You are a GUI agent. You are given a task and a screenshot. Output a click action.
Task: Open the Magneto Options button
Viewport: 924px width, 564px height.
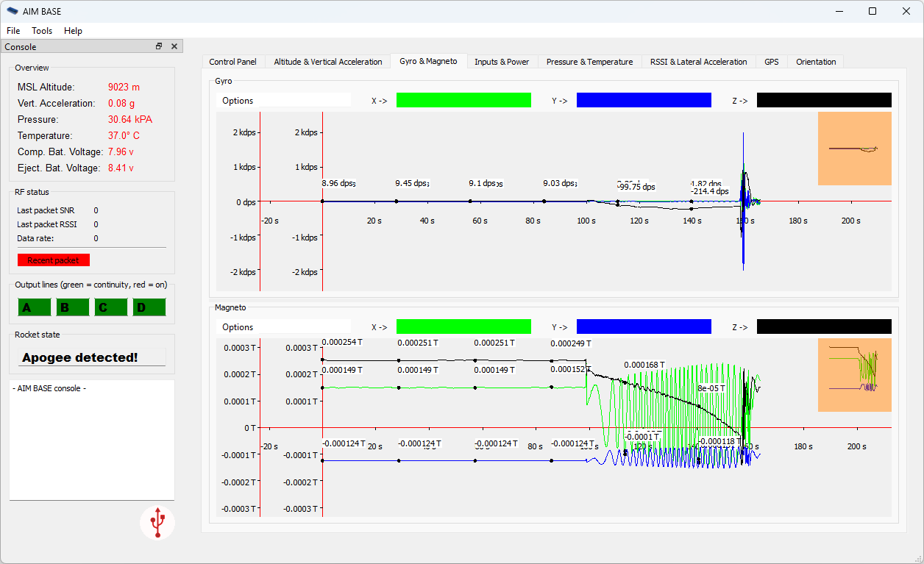283,327
